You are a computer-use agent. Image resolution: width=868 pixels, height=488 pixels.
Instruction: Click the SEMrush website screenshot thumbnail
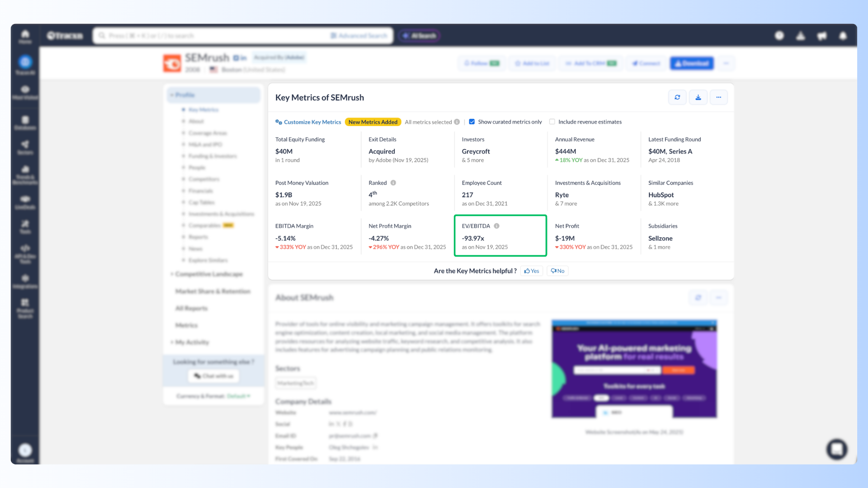634,369
